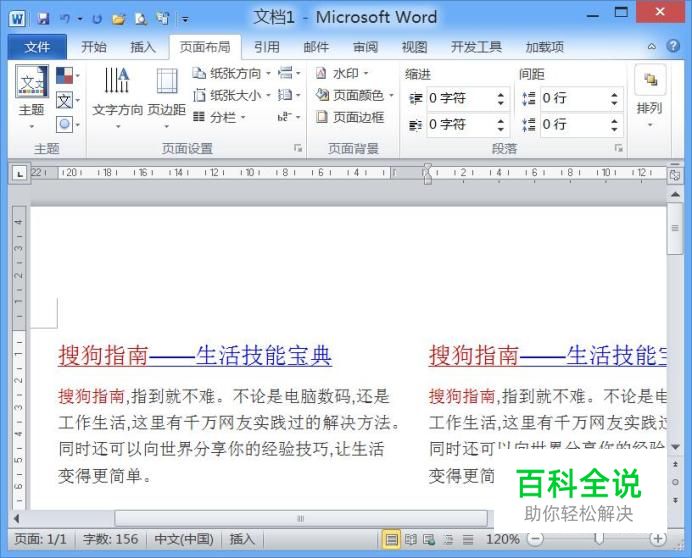The height and width of the screenshot is (558, 692).
Task: Click the right indent value field
Action: [x=459, y=124]
